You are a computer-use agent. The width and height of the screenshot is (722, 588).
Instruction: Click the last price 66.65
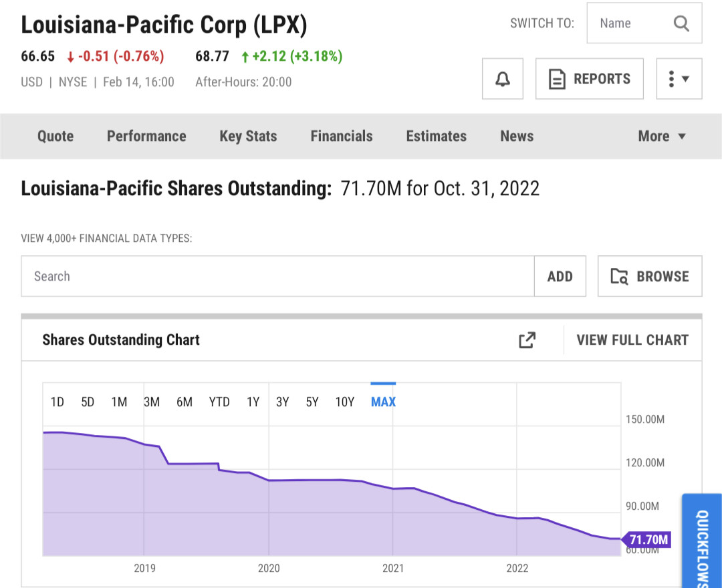[37, 56]
